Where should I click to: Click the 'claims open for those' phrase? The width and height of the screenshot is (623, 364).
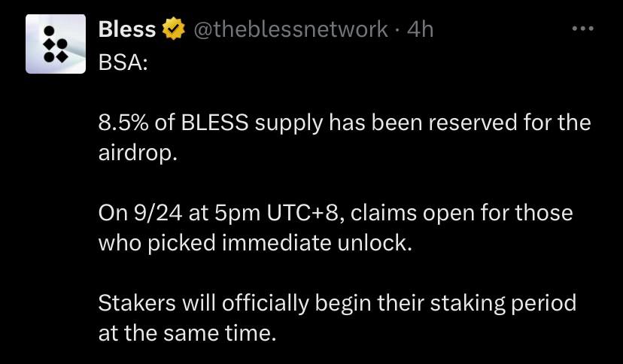(x=462, y=214)
